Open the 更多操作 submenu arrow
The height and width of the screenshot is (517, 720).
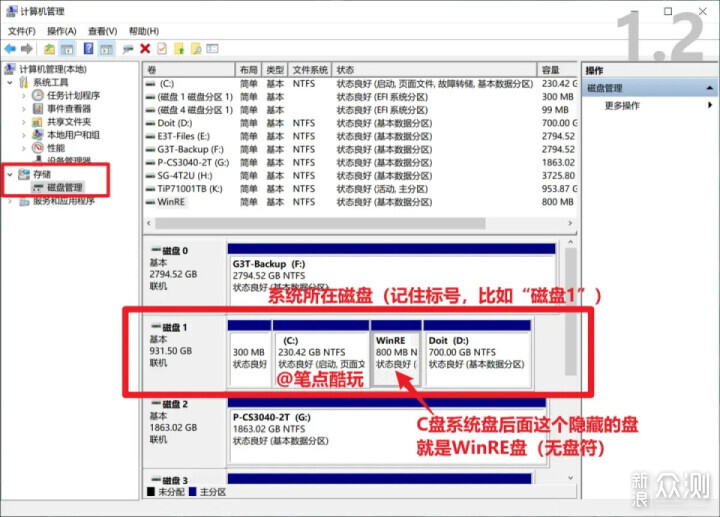coord(710,105)
